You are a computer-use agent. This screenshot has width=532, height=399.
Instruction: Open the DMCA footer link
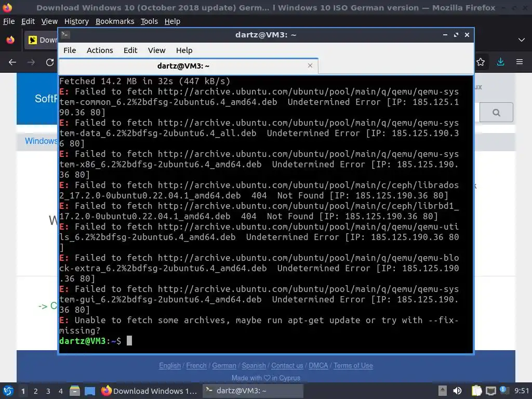pos(318,365)
